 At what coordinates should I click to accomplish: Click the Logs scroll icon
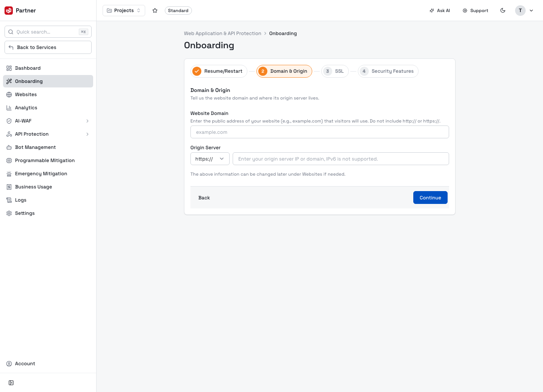(x=9, y=200)
